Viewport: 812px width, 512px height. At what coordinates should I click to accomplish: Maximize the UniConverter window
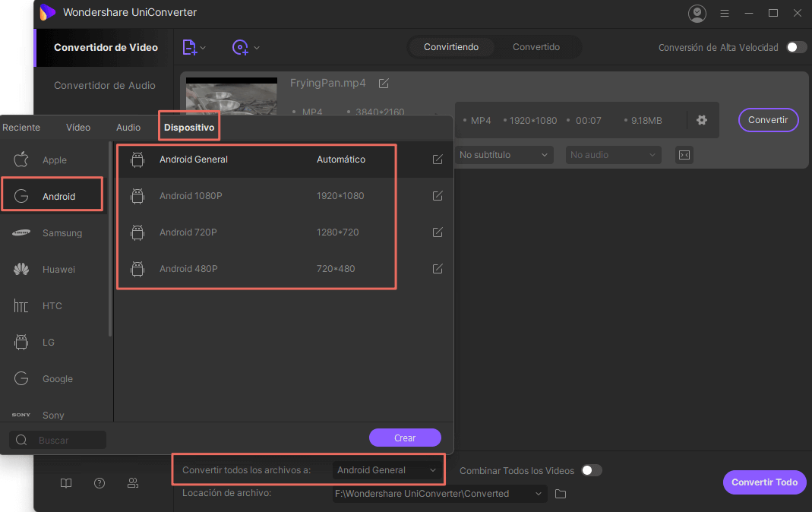(773, 14)
